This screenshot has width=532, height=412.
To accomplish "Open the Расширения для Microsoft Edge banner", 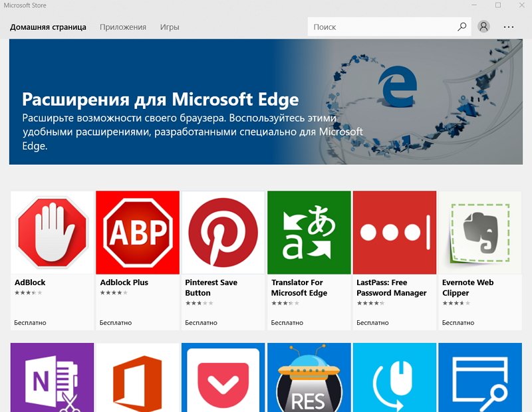I will click(x=266, y=102).
